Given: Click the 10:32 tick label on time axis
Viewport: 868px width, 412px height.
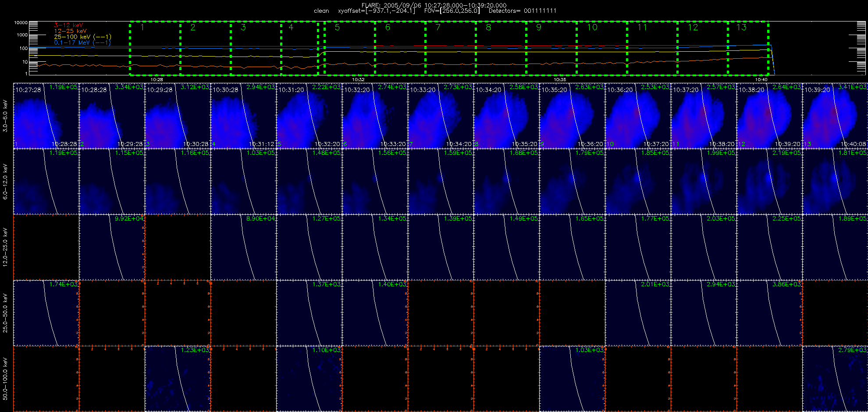Looking at the screenshot, I should (358, 80).
